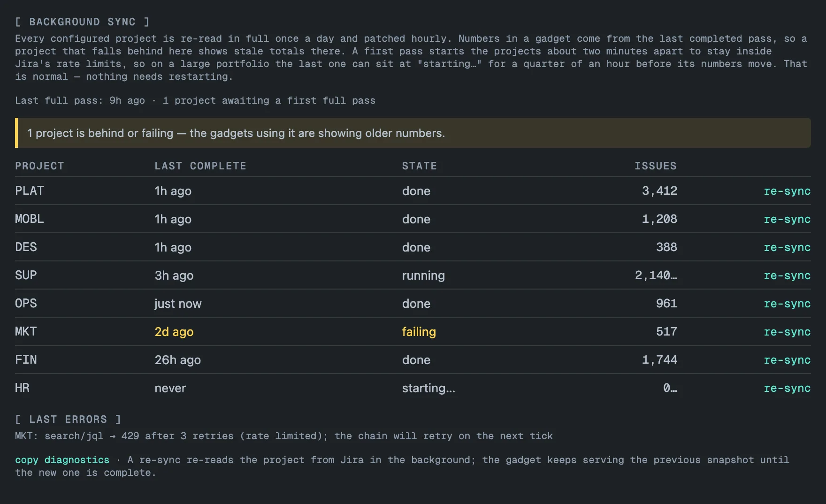Select the SUP project name

point(26,275)
